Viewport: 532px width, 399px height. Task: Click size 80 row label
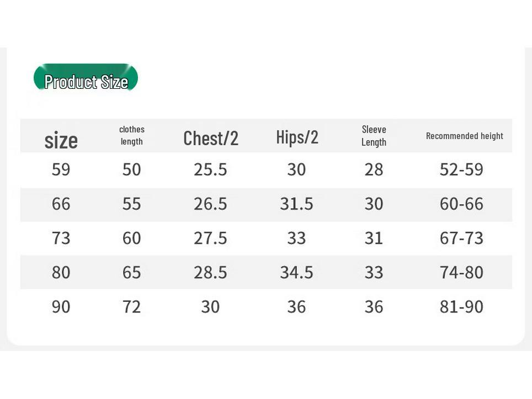[61, 272]
